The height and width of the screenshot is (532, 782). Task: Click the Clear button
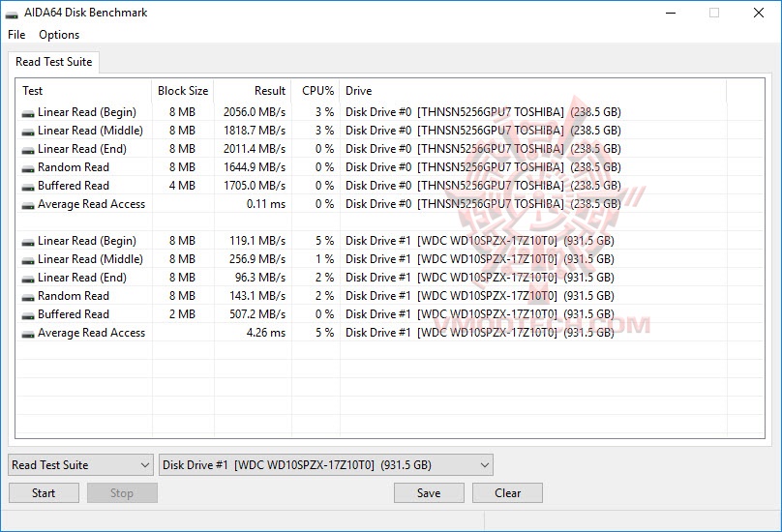508,493
